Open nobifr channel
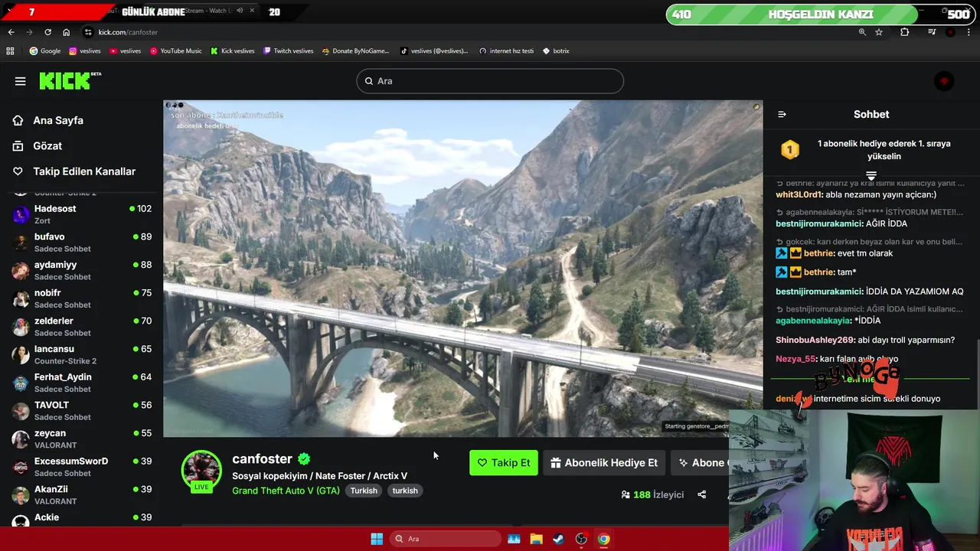Image resolution: width=980 pixels, height=551 pixels. coord(81,298)
